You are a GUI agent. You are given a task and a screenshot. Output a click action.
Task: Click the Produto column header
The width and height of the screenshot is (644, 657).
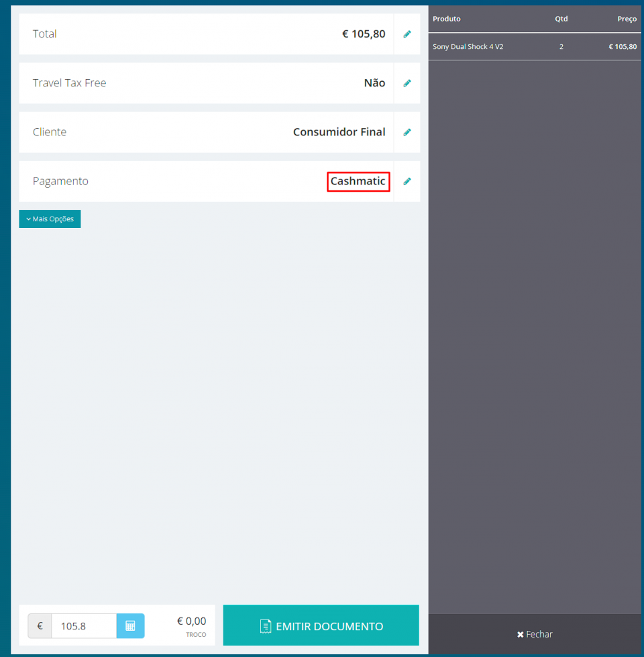[x=447, y=19]
